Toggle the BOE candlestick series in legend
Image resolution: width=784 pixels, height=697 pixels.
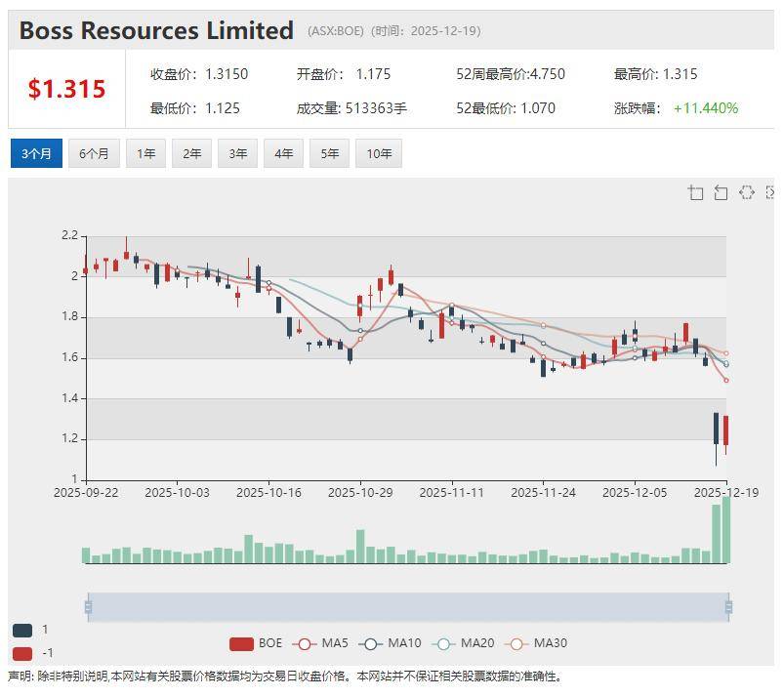pos(242,643)
